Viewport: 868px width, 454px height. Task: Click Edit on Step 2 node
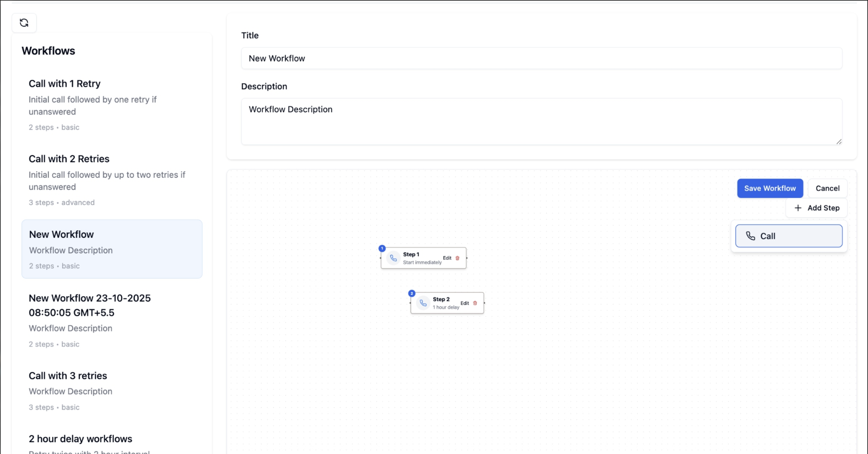pyautogui.click(x=464, y=303)
